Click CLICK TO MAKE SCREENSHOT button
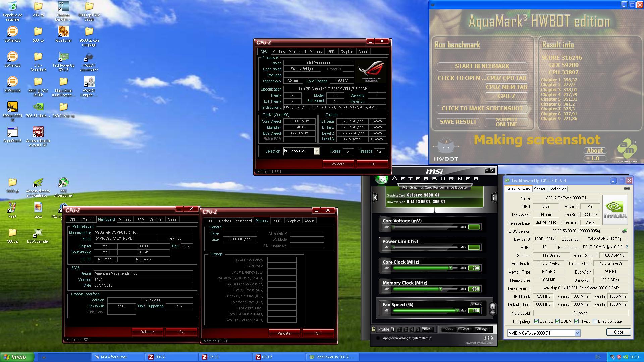This screenshot has height=362, width=644. tap(482, 108)
